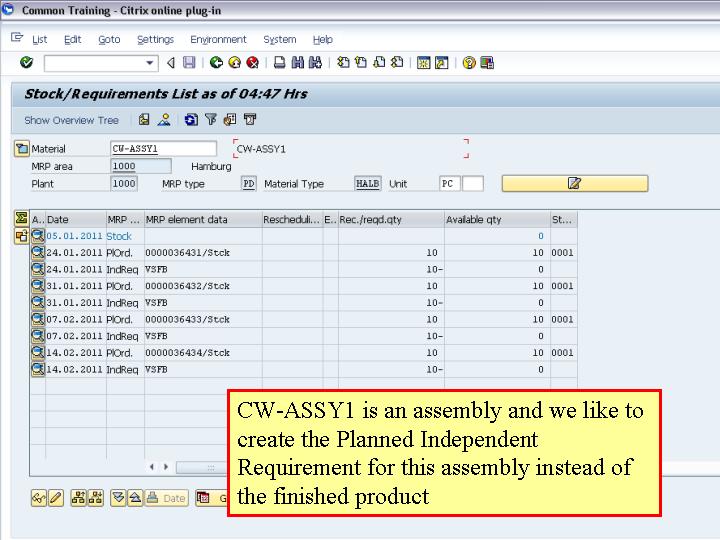This screenshot has height=540, width=720.
Task: Click the Generate Shortcut icon
Action: [441, 62]
